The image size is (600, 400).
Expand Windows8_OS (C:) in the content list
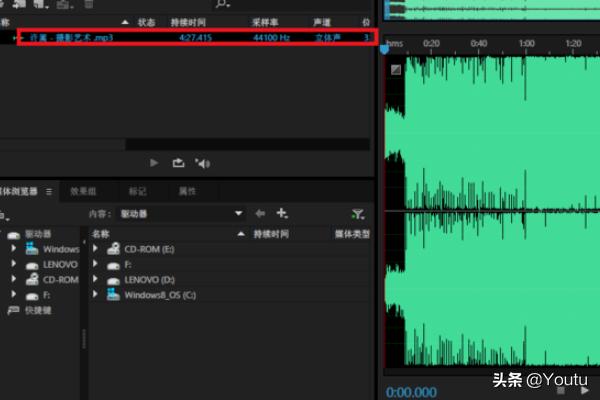95,294
